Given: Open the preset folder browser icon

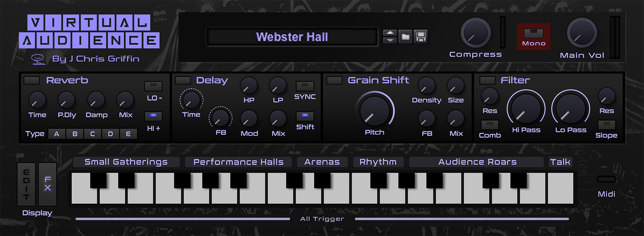Looking at the screenshot, I should click(406, 37).
